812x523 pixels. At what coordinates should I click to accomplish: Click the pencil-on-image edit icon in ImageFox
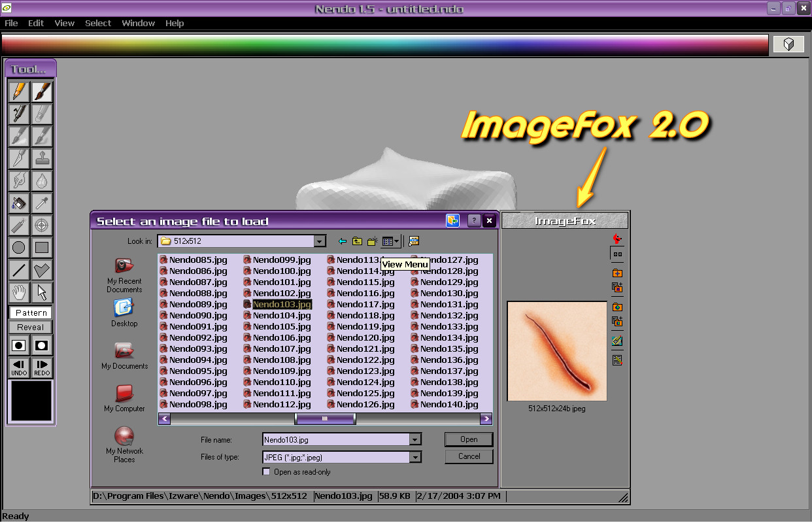[x=617, y=341]
